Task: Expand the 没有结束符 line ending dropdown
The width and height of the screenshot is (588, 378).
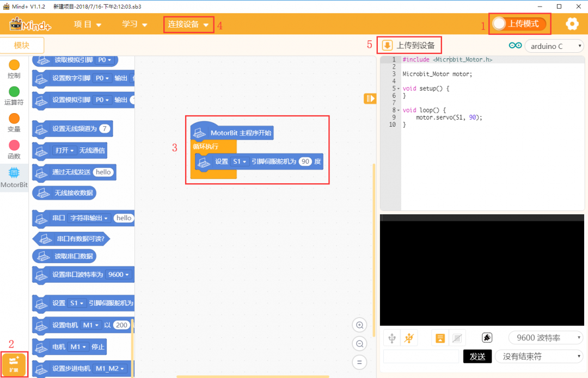Action: [x=539, y=356]
